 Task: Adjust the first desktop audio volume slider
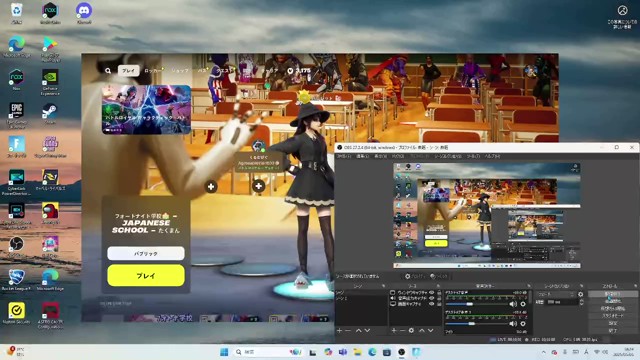pos(477,304)
